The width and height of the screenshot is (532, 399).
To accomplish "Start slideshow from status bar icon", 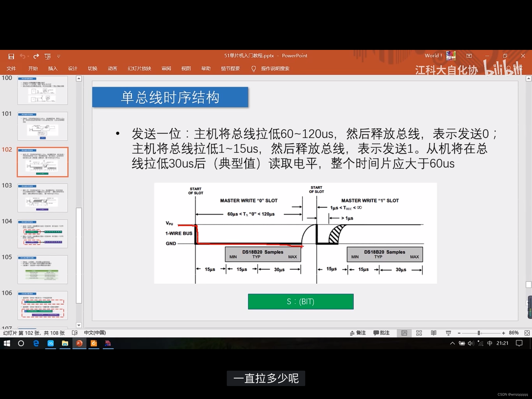I will click(448, 333).
